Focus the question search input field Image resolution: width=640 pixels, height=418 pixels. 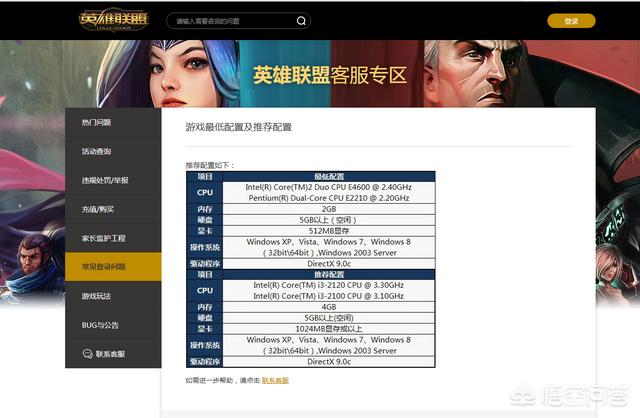click(x=238, y=21)
